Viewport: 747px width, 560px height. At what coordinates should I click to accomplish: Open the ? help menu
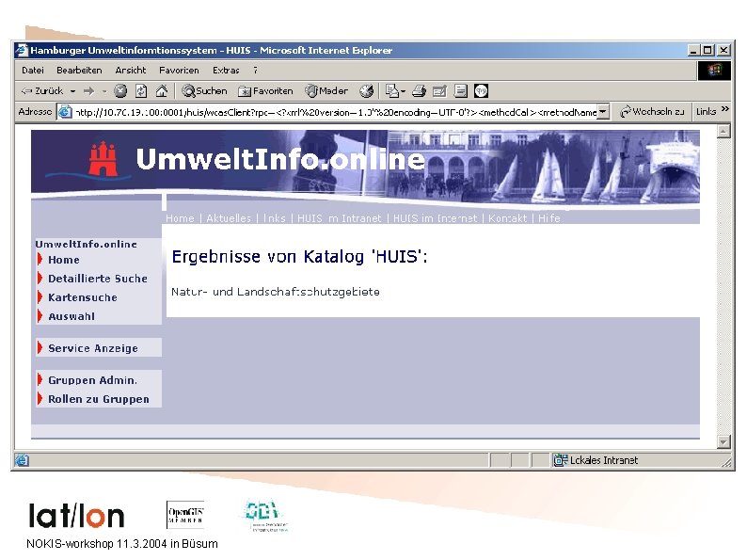coord(255,70)
